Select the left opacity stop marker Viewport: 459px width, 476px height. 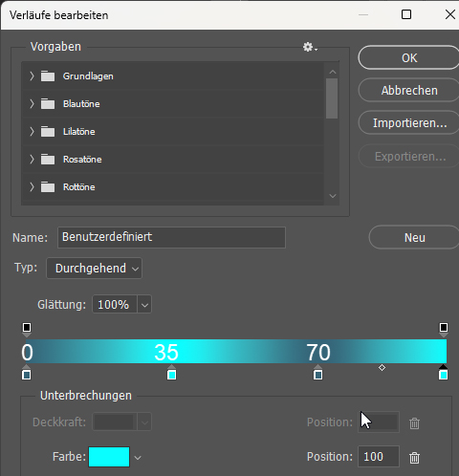pos(27,329)
